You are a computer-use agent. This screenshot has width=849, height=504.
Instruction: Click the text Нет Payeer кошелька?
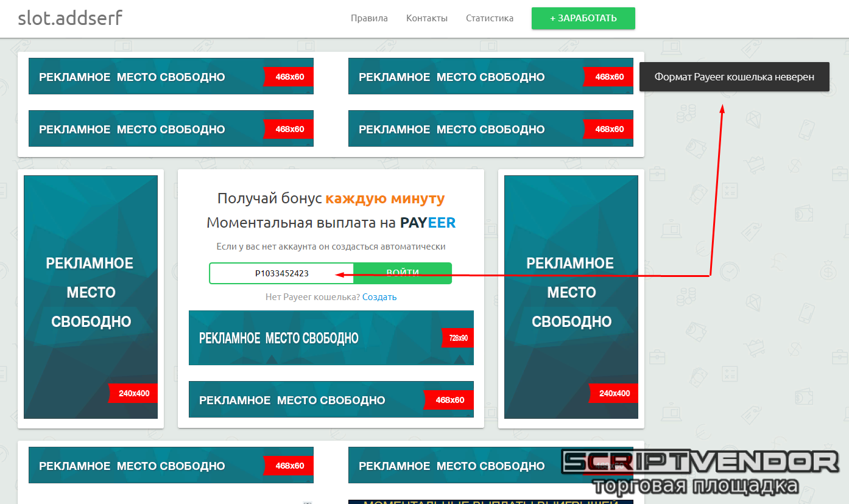pyautogui.click(x=312, y=297)
